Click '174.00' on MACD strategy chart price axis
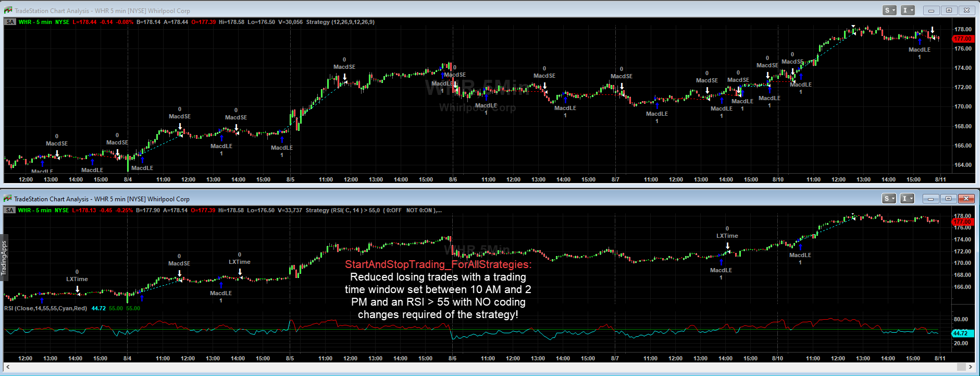This screenshot has height=376, width=980. click(963, 68)
